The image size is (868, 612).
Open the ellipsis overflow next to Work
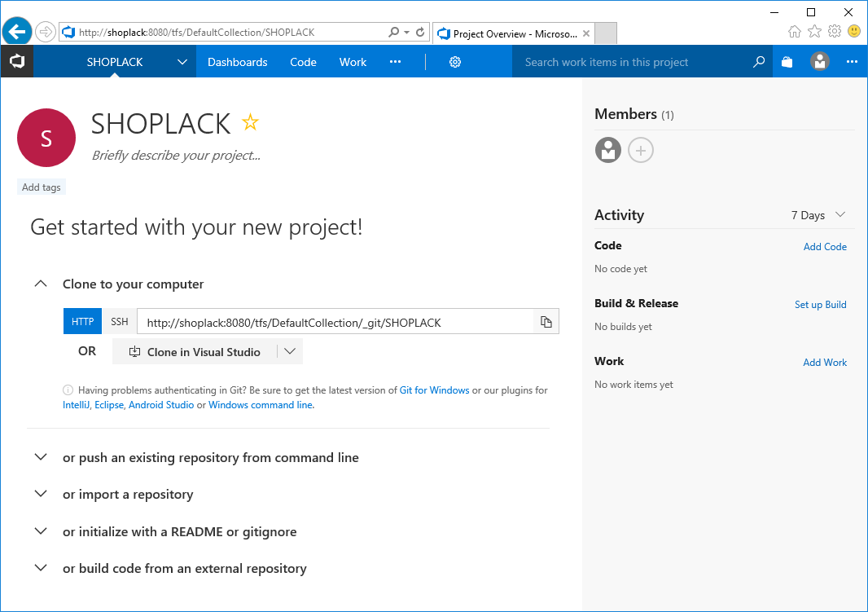pos(395,61)
